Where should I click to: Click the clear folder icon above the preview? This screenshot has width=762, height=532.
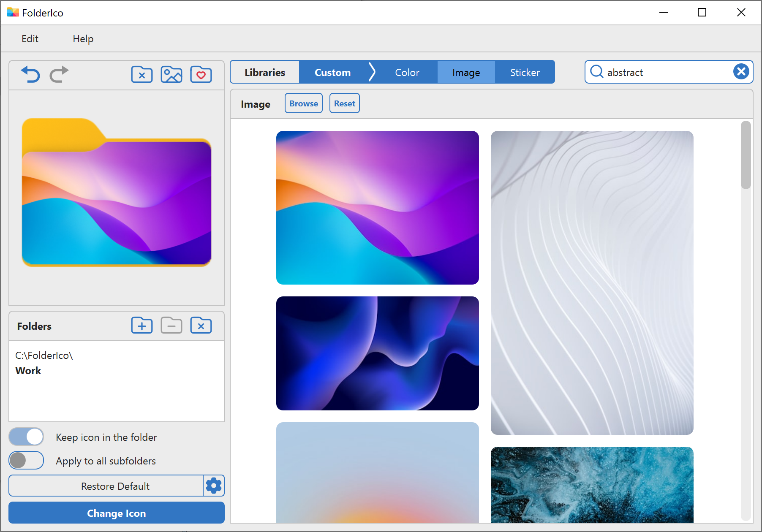tap(142, 74)
